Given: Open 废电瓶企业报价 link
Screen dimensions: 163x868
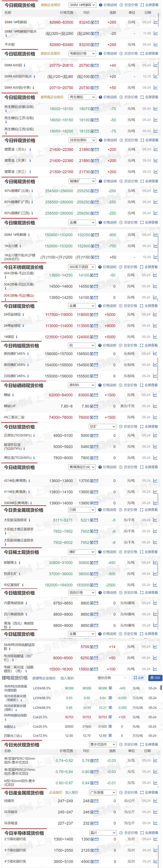Looking at the screenshot, I should 52,97.
